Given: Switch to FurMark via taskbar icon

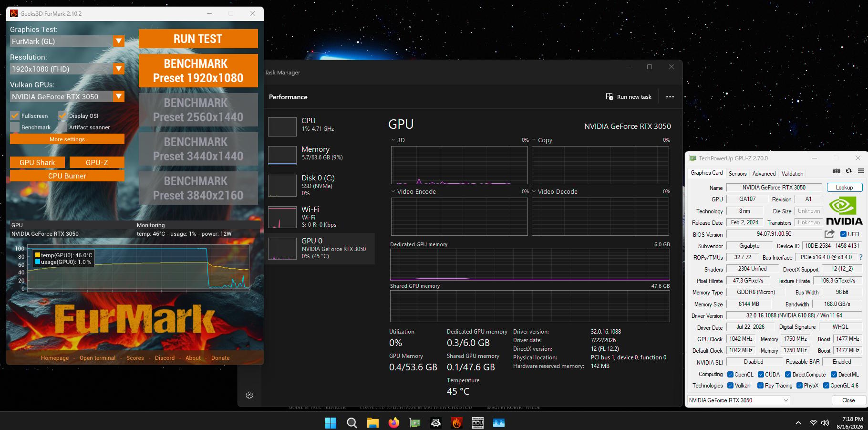Looking at the screenshot, I should tap(457, 423).
